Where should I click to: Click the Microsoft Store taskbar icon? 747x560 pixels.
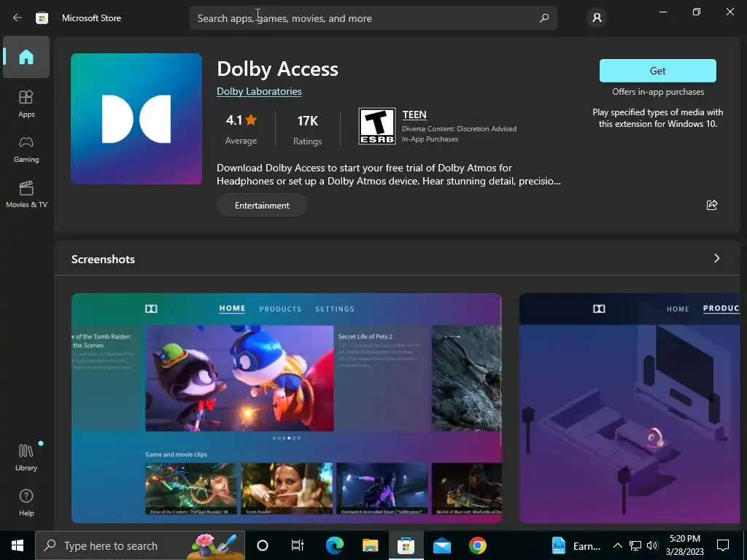coord(406,545)
